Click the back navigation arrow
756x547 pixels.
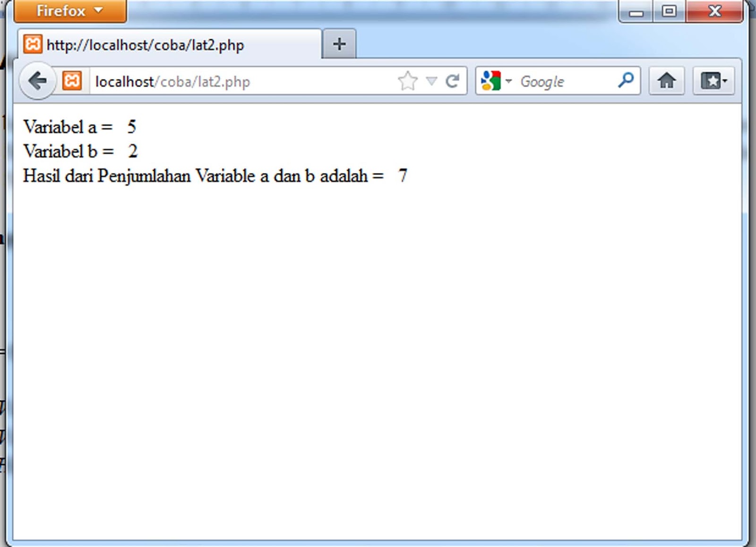coord(37,81)
